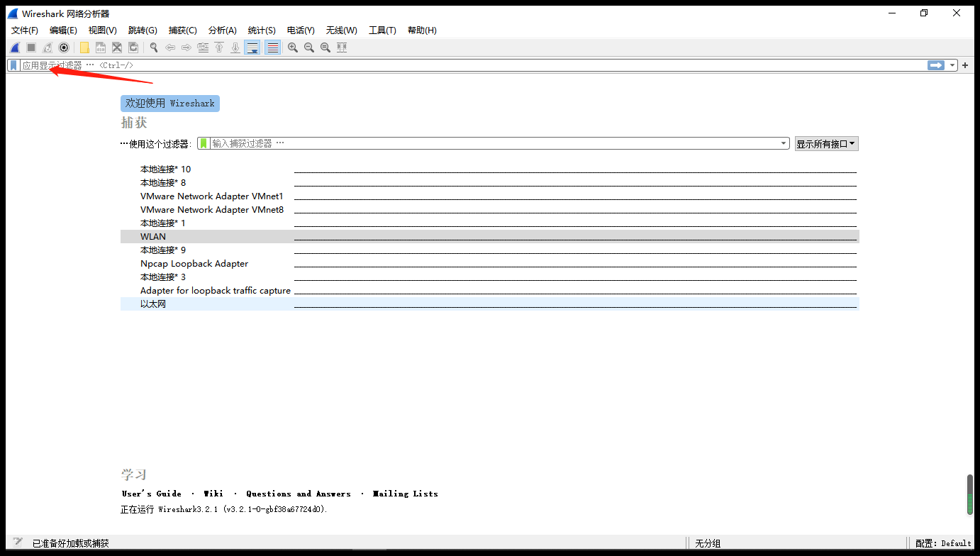Screen dimensions: 980x556
Task: Click the Restart current capture icon
Action: point(48,48)
